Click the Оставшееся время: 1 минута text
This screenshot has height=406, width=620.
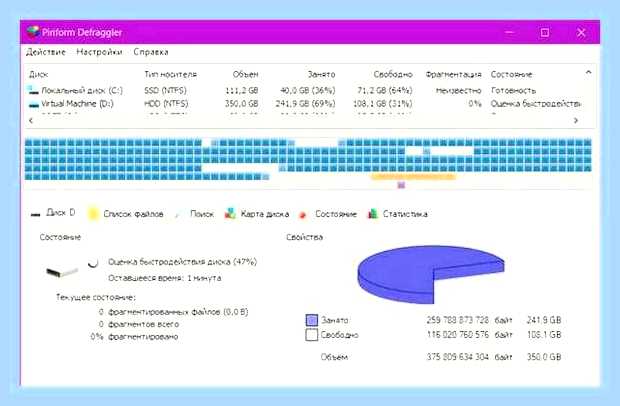[x=164, y=278]
